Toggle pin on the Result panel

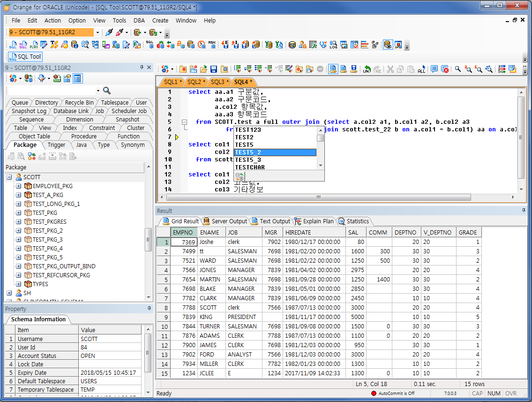pos(524,211)
